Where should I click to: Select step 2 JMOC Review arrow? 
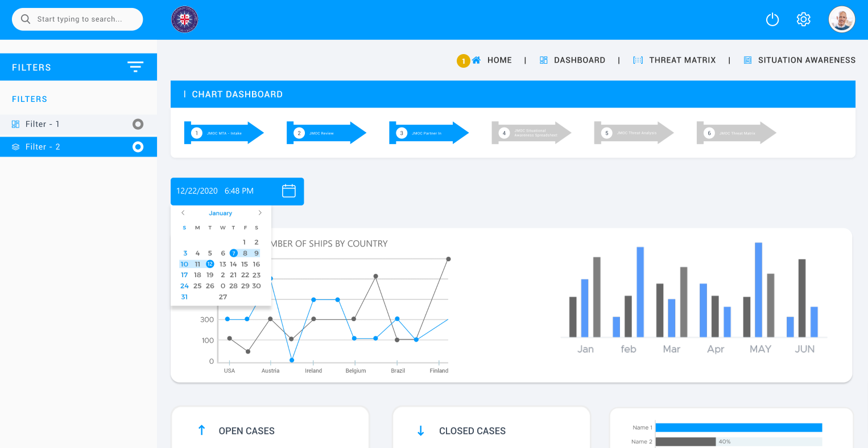[x=326, y=133]
